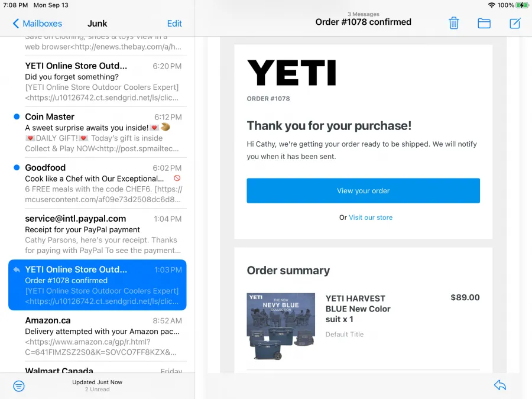
Task: Go back to Mailboxes
Action: point(37,24)
